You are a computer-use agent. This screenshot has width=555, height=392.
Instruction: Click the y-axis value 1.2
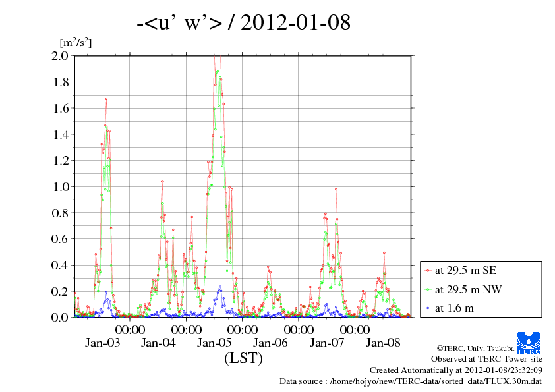click(61, 161)
